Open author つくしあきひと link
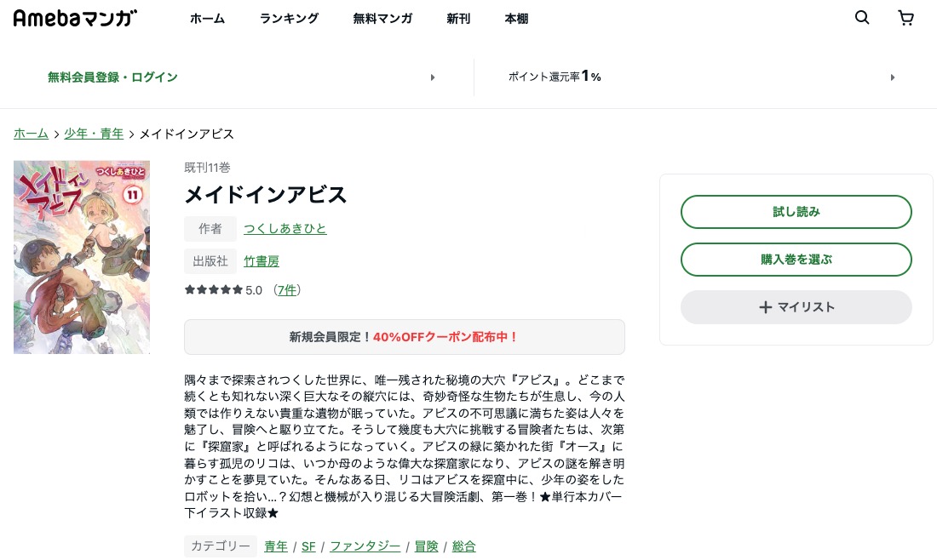This screenshot has width=937, height=560. pyautogui.click(x=285, y=228)
